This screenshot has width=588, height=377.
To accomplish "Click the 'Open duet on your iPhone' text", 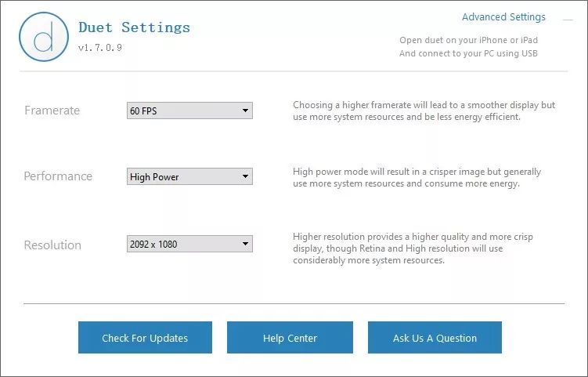I will coord(468,40).
